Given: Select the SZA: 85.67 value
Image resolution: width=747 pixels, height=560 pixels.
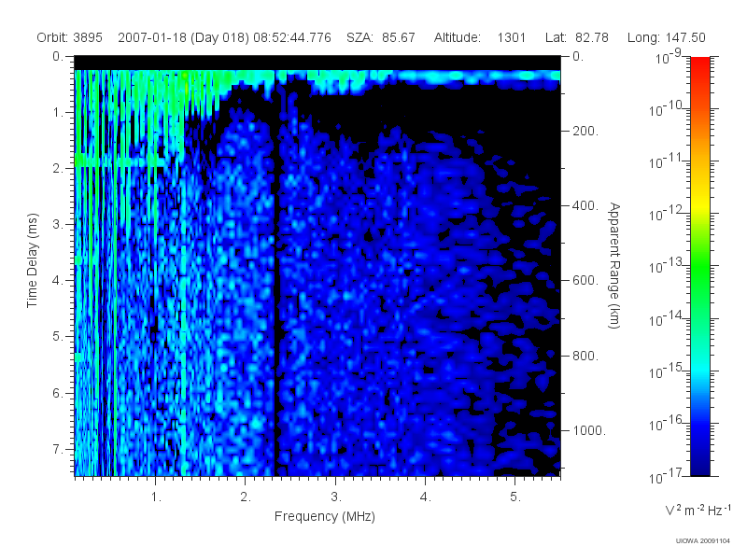Looking at the screenshot, I should (x=381, y=37).
